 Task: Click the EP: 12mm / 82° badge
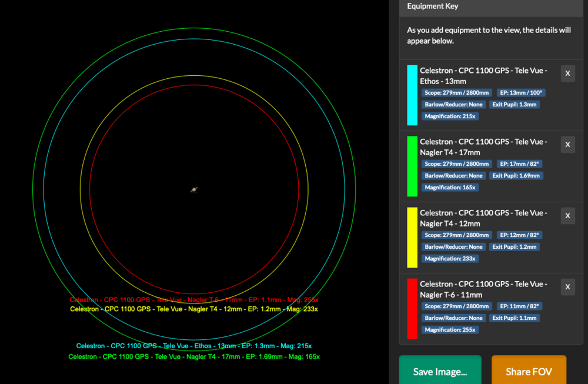coord(519,235)
